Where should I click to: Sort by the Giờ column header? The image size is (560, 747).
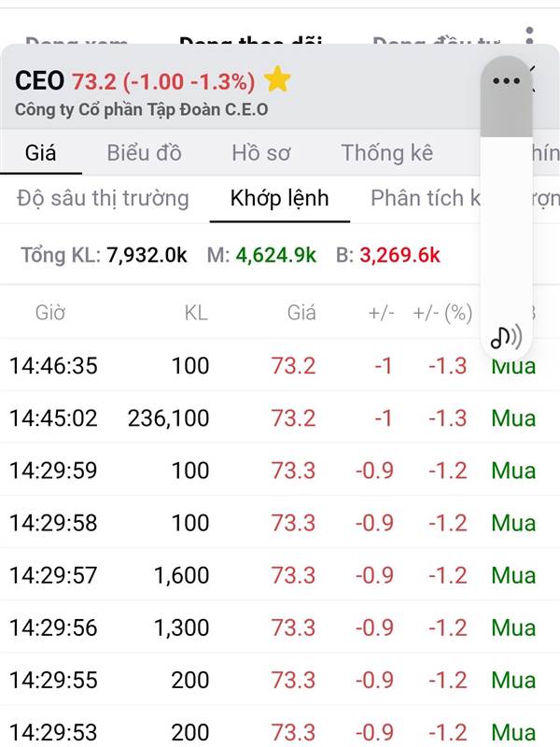pos(50,313)
